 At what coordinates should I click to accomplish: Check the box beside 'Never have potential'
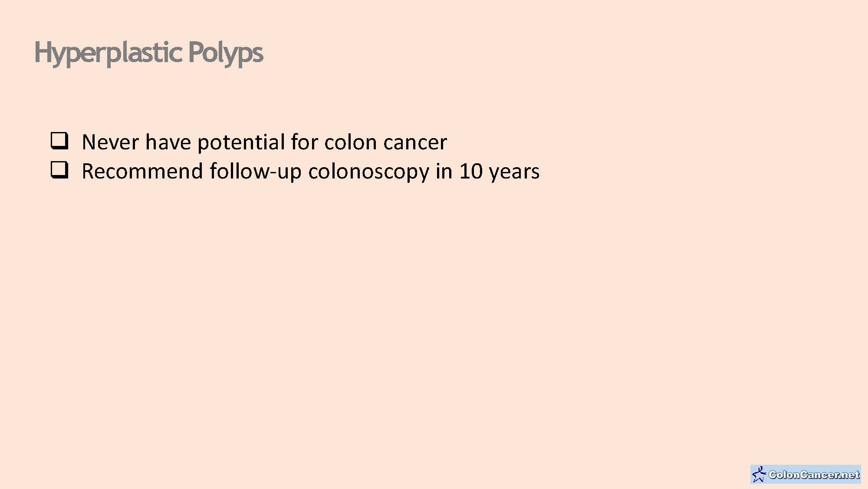click(59, 141)
